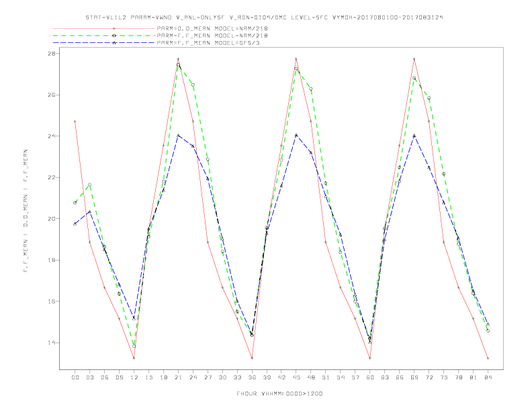
Task: Click the red line's first point at hour 00
Action: point(75,122)
